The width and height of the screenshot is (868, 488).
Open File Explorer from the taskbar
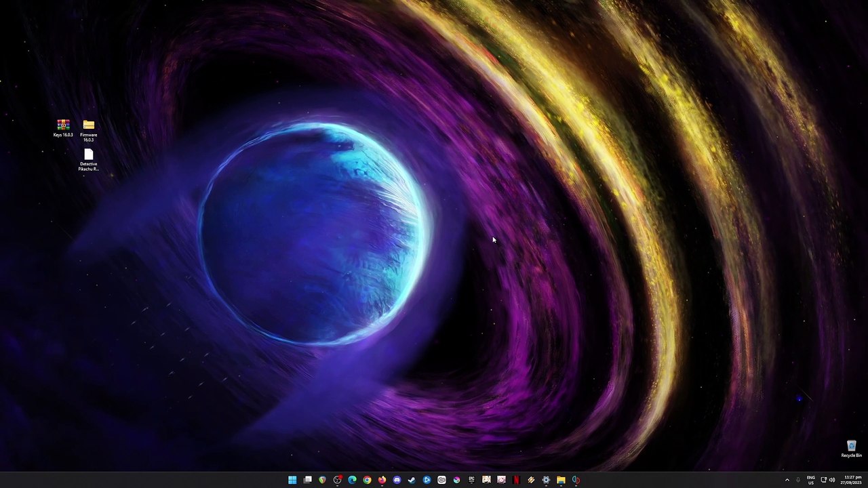561,480
